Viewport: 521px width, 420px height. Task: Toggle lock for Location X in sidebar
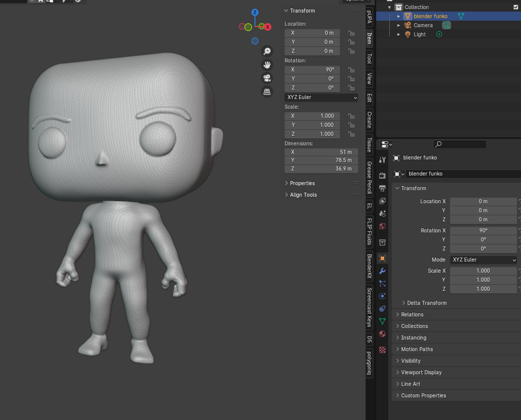point(351,33)
